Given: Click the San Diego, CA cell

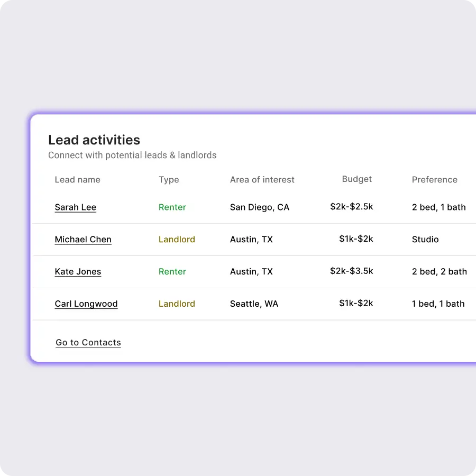Looking at the screenshot, I should click(x=260, y=207).
